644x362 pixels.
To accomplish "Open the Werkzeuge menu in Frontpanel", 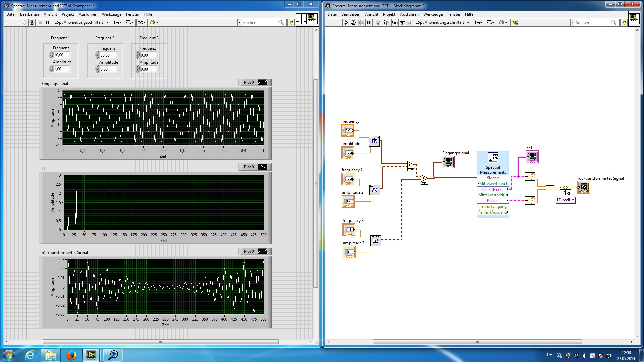I will click(x=111, y=14).
